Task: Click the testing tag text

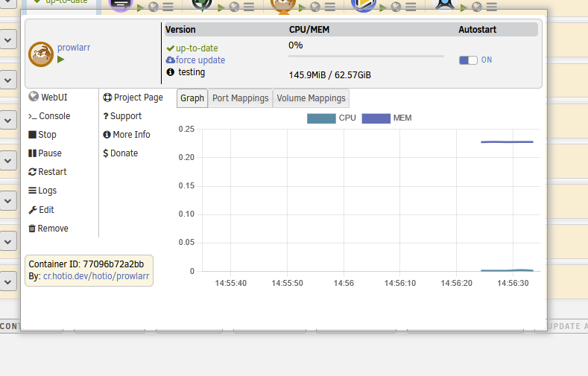Action: [192, 72]
